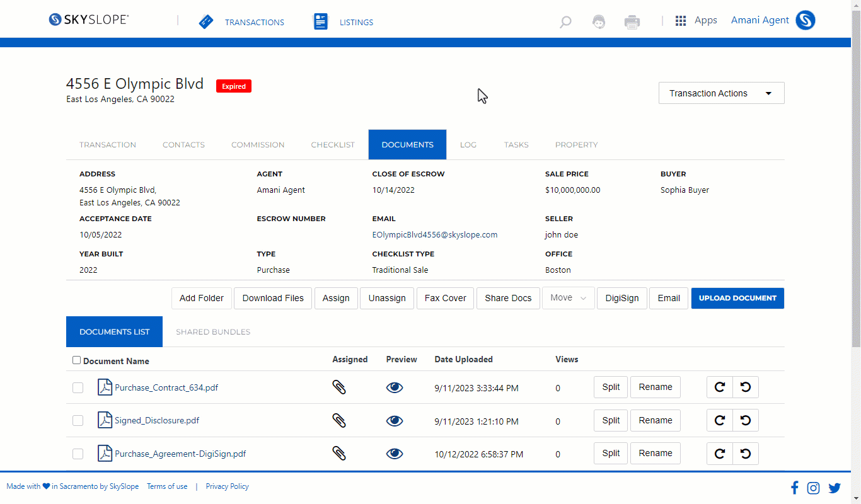This screenshot has height=504, width=861.
Task: Click the printer icon in header
Action: click(x=632, y=22)
